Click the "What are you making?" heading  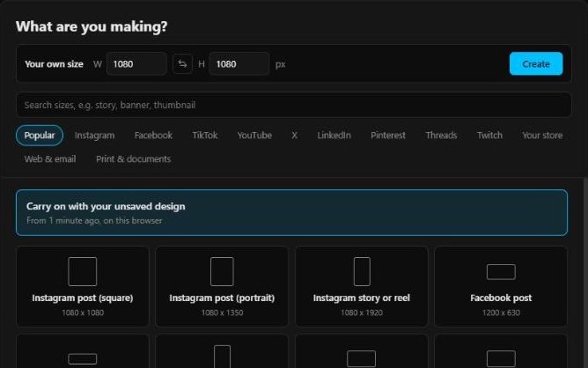[92, 26]
